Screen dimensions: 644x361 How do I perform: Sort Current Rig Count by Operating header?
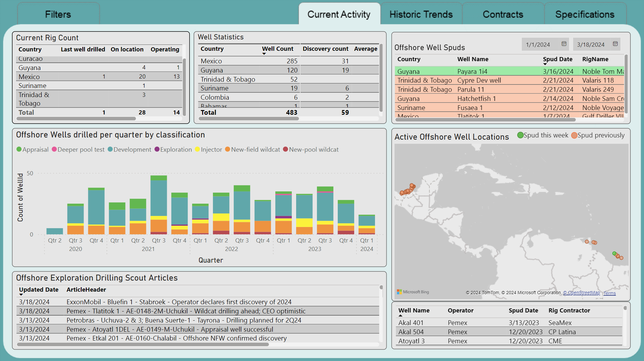point(165,49)
